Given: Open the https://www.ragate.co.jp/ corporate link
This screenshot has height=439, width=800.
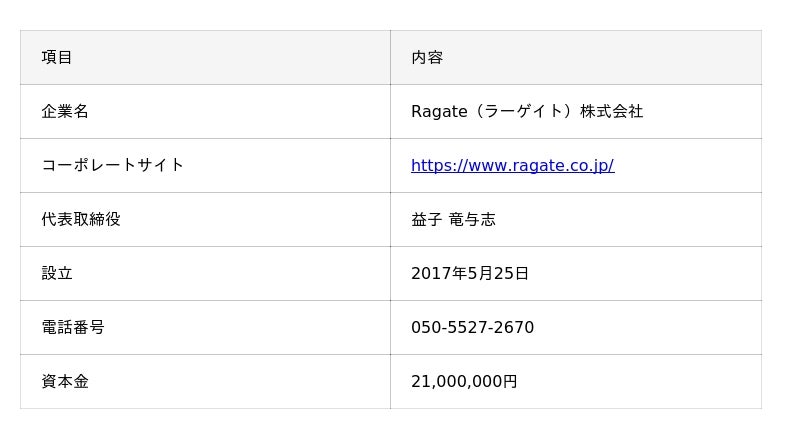Looking at the screenshot, I should [x=512, y=166].
